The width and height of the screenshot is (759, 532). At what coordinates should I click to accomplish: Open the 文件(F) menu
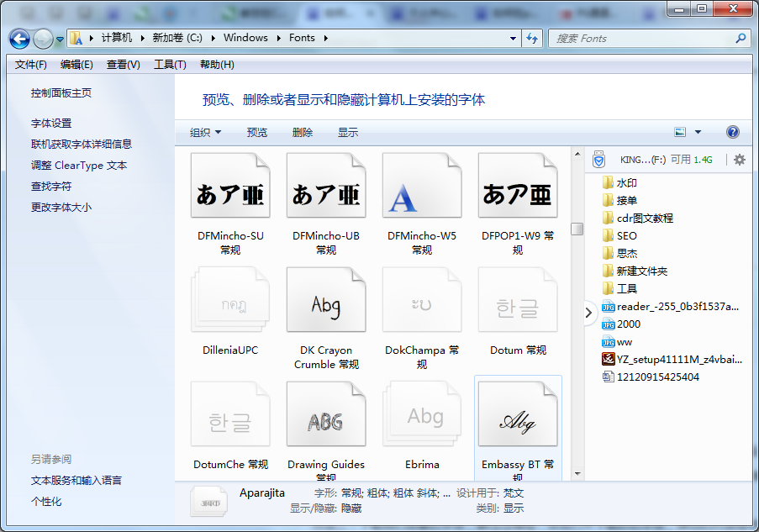(x=30, y=65)
